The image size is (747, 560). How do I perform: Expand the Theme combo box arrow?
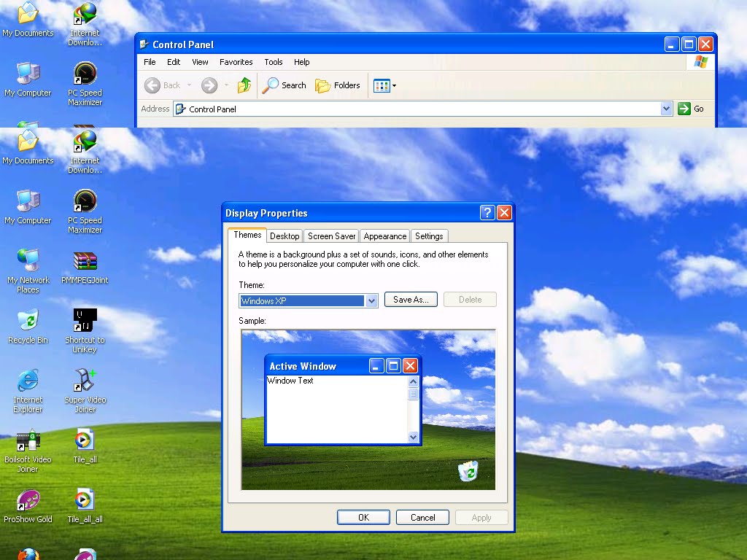(371, 301)
